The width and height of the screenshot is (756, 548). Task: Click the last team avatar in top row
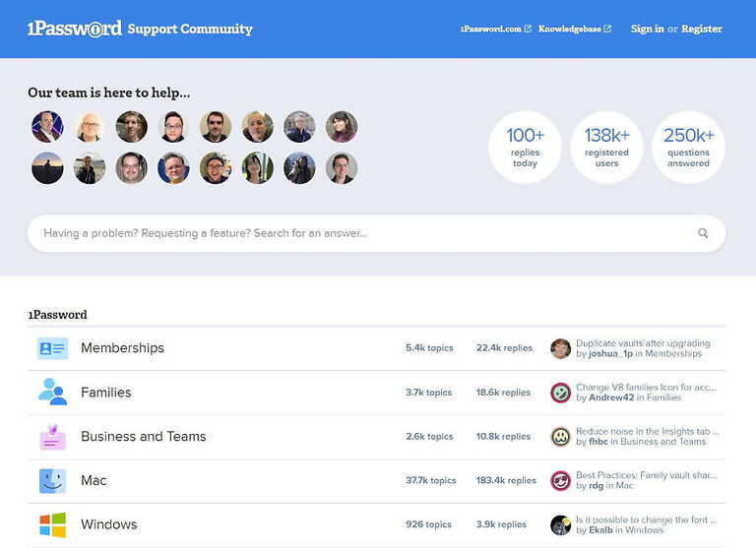click(x=342, y=127)
